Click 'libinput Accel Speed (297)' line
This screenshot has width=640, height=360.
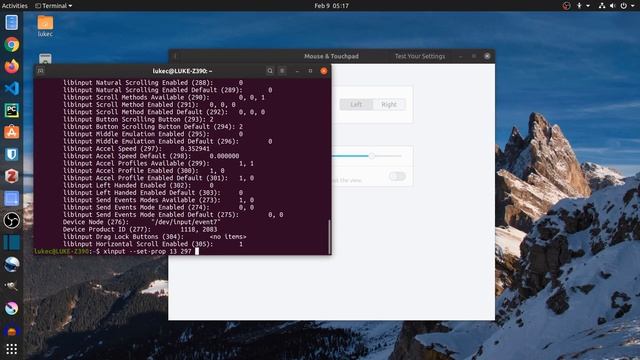point(136,149)
